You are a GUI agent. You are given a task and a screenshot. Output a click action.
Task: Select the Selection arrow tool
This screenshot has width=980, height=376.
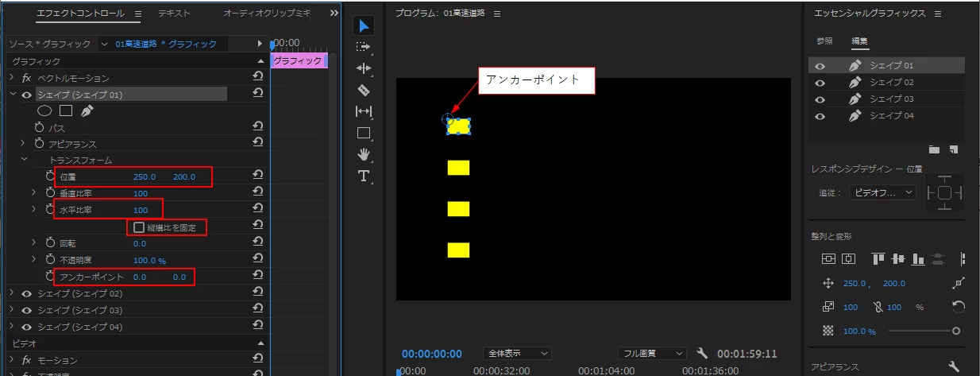[x=364, y=25]
